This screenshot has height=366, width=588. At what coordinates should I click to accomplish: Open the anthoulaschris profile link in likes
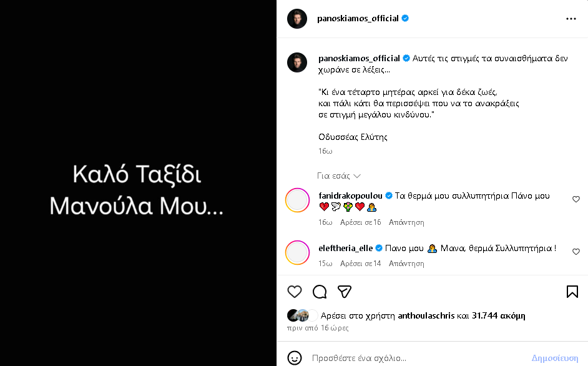[x=426, y=316]
